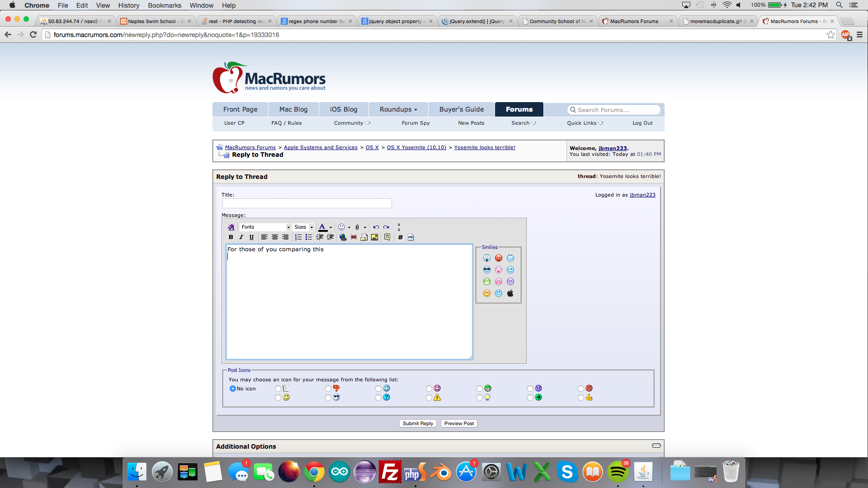Toggle bold formatting in message editor

(231, 237)
